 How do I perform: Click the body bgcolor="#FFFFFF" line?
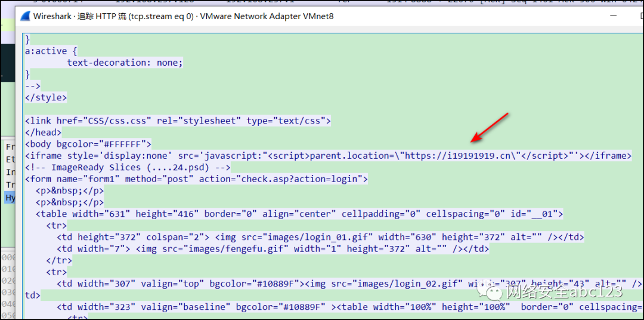tap(88, 144)
